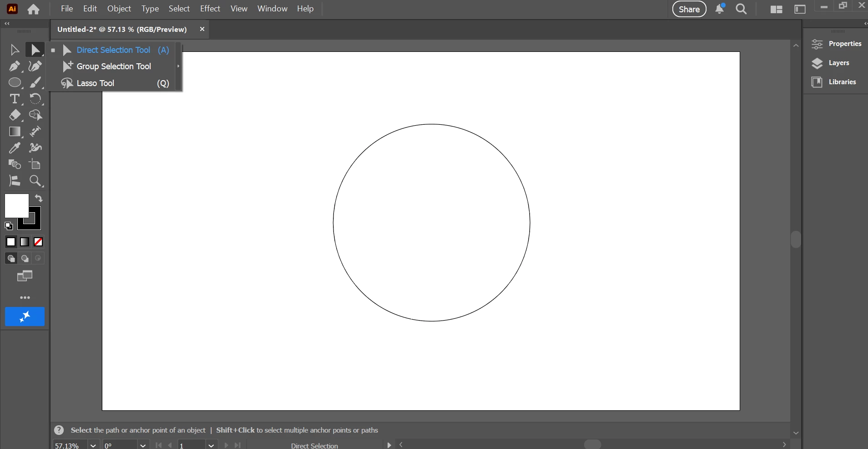Open the Select menu
Image resolution: width=868 pixels, height=449 pixels.
point(179,9)
